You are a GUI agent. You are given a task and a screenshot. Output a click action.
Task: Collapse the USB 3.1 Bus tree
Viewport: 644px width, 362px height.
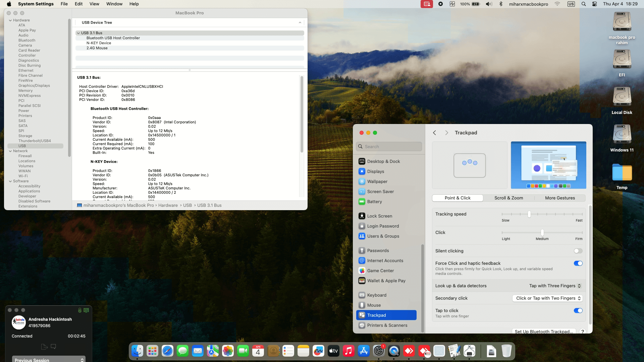[78, 33]
